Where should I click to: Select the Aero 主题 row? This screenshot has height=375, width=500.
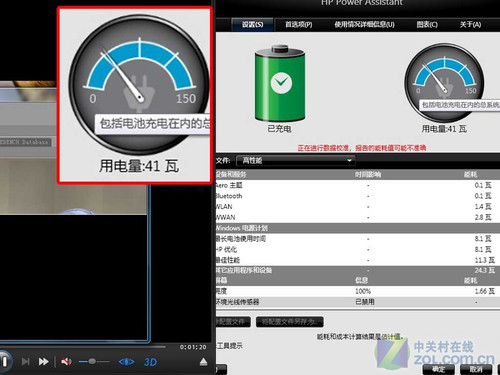coord(358,185)
